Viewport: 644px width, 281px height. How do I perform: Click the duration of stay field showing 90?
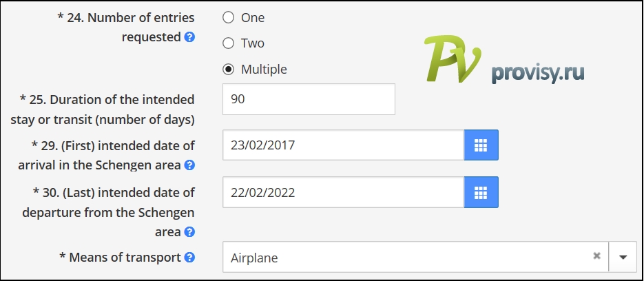tap(309, 99)
